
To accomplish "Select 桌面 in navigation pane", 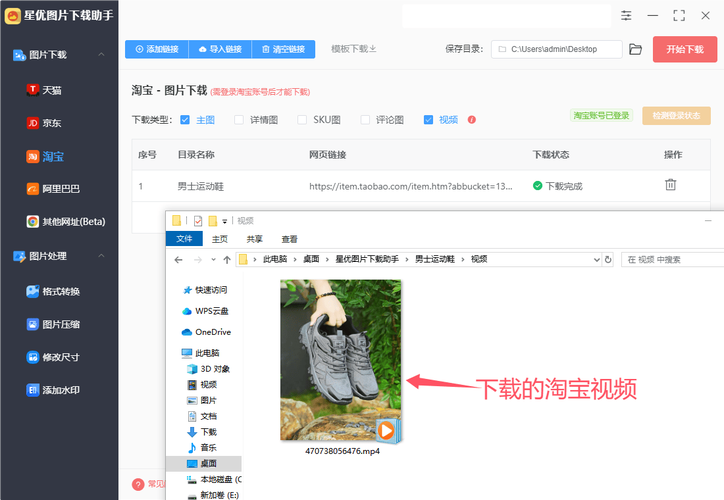I will tap(204, 463).
